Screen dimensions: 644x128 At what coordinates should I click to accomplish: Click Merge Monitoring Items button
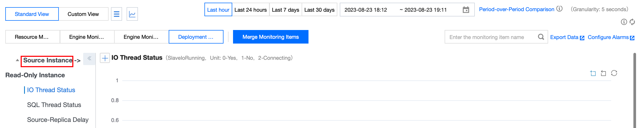coord(271,37)
